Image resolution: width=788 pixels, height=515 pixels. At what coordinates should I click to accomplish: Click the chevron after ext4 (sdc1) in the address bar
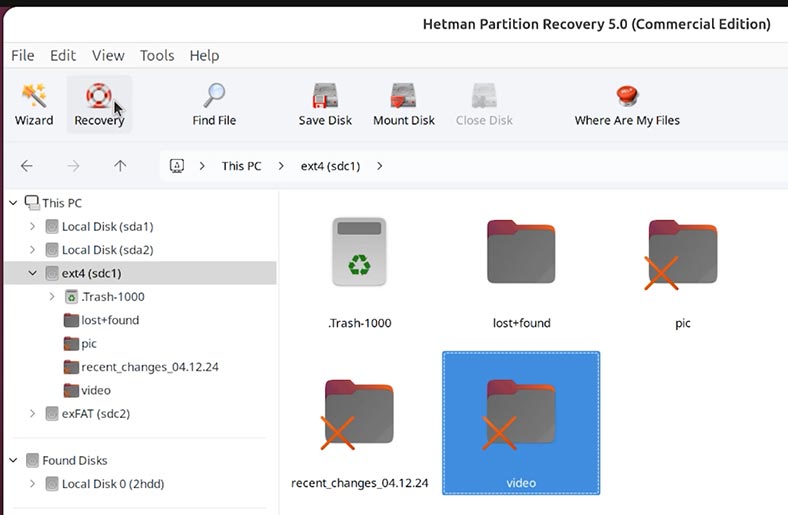[x=379, y=166]
